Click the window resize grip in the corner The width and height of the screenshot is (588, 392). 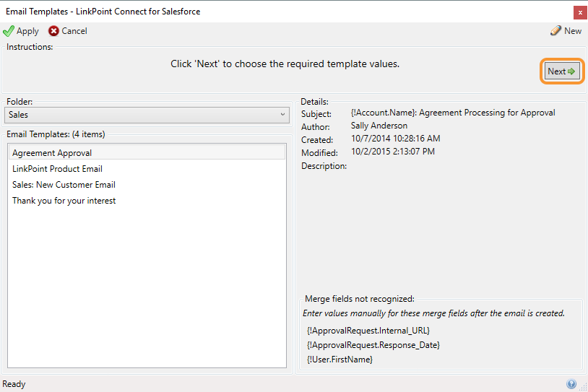coord(584,387)
